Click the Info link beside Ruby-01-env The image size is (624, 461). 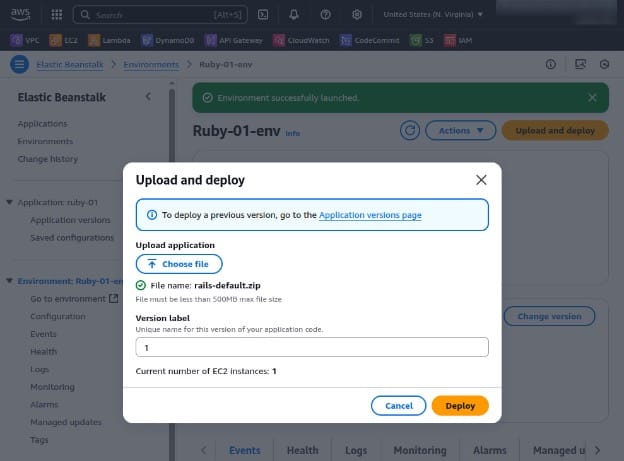pos(292,133)
